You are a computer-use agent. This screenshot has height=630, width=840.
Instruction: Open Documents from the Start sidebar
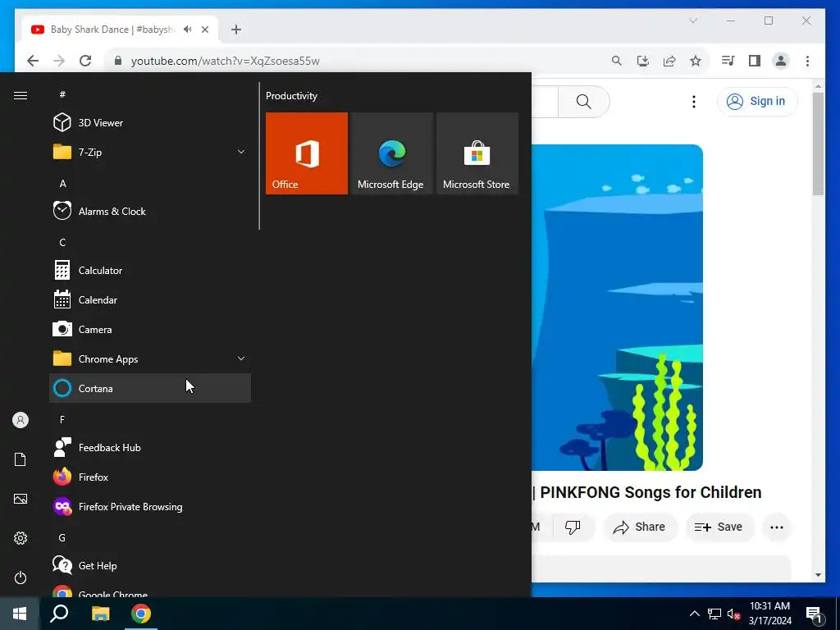[x=21, y=459]
